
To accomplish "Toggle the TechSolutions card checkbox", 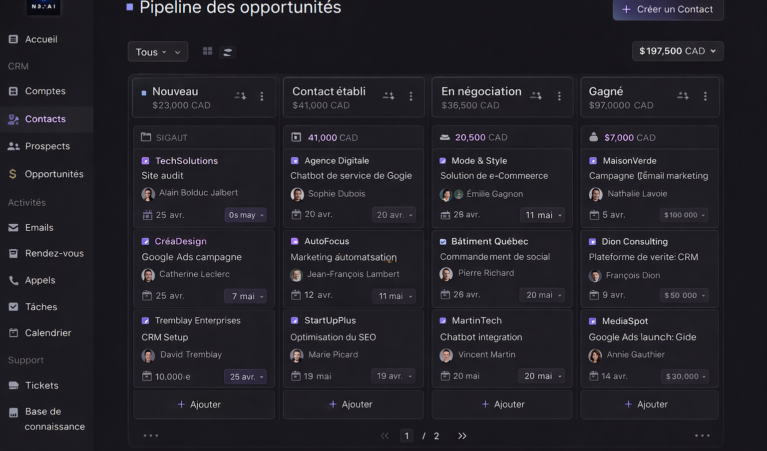I will click(x=145, y=161).
